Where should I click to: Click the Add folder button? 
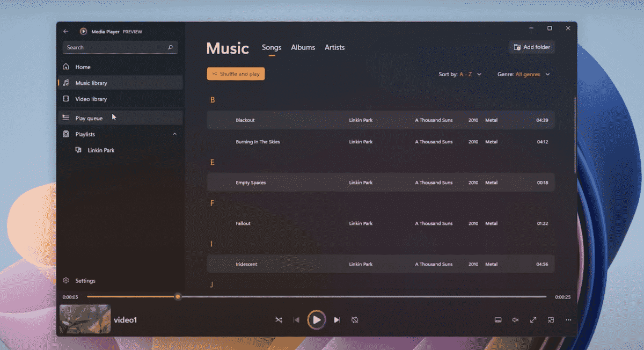click(x=532, y=47)
